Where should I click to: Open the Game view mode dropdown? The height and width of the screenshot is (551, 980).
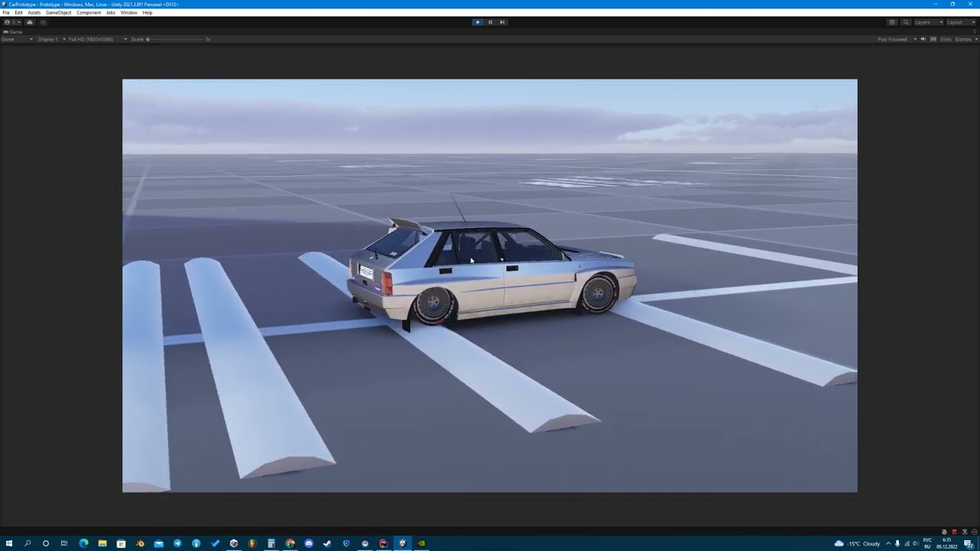[x=17, y=39]
